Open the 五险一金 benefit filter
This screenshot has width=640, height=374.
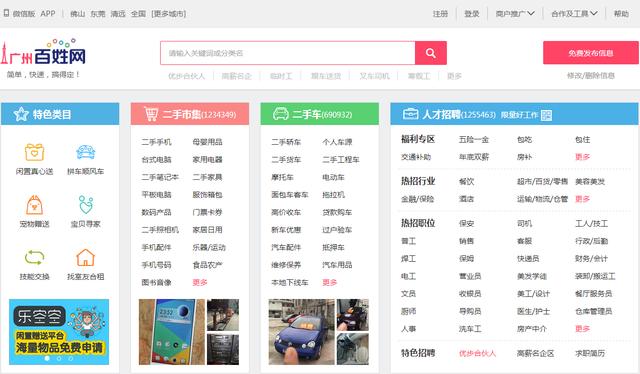474,140
